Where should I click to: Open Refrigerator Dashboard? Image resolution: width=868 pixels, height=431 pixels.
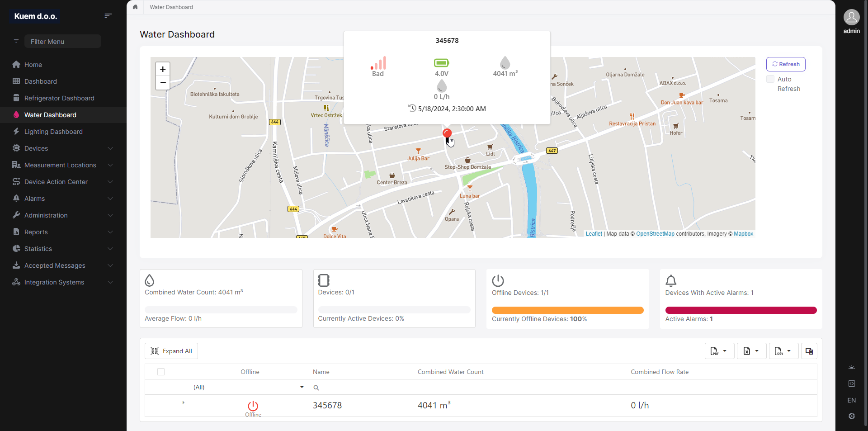tap(63, 98)
